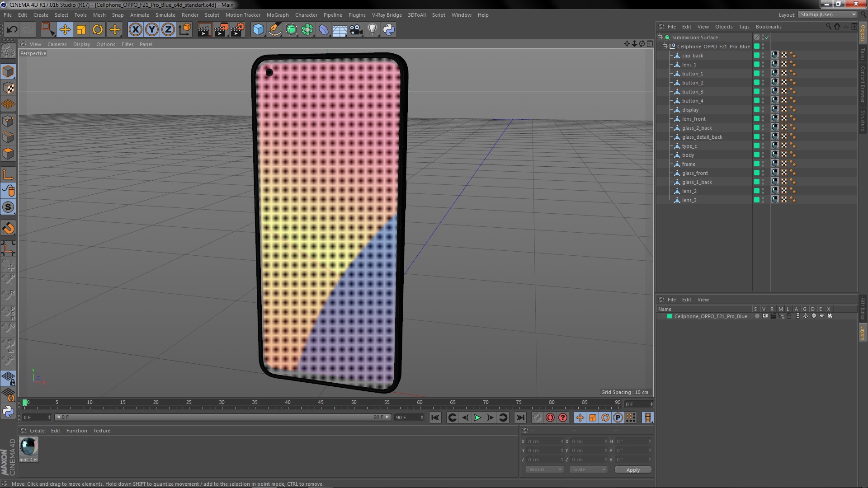Select the display object
Viewport: 868px width, 488px height.
[690, 110]
